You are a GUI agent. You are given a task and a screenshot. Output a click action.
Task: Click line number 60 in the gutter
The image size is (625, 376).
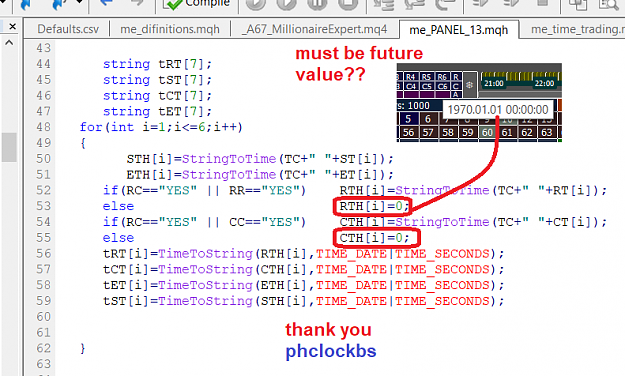[43, 317]
